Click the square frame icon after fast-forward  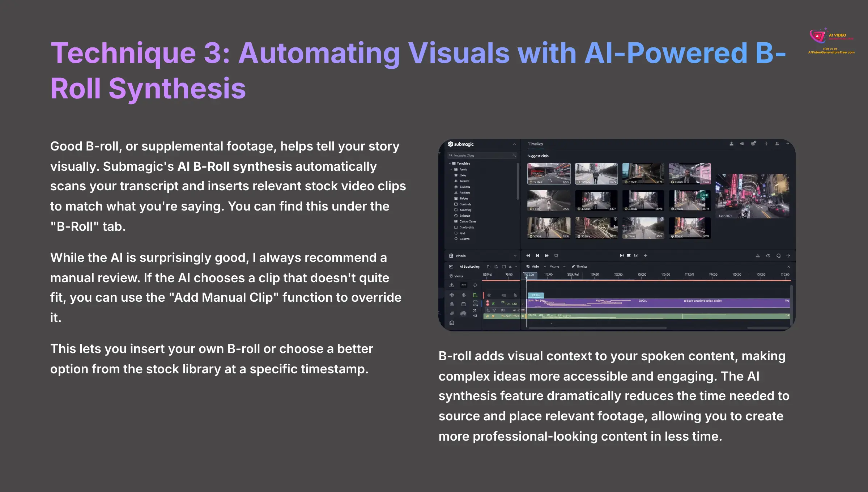coord(556,255)
